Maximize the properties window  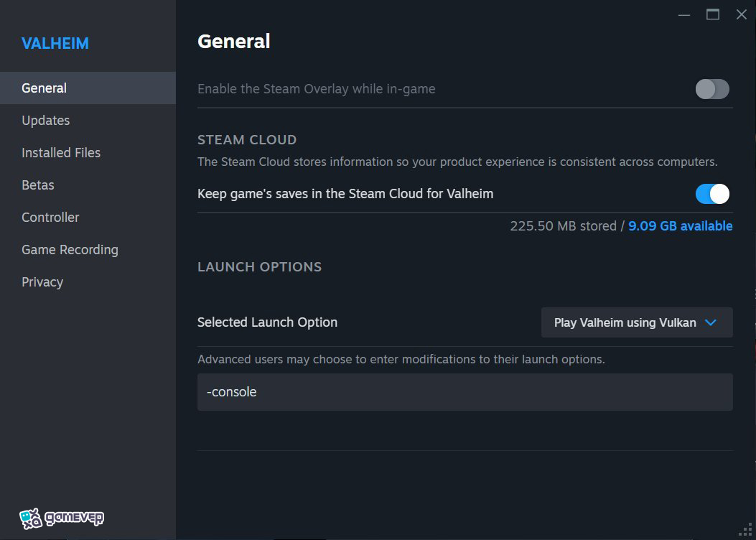pyautogui.click(x=713, y=15)
